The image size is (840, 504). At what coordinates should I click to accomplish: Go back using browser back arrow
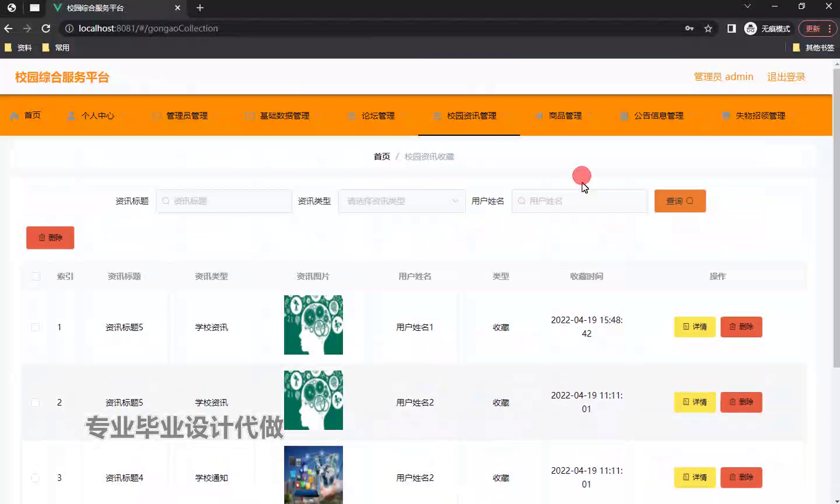tap(8, 29)
